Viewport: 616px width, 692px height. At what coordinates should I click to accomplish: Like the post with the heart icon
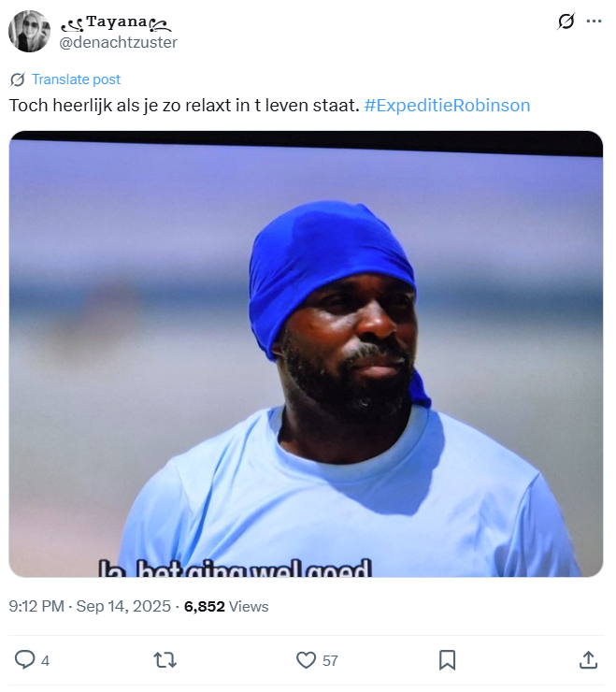pos(306,660)
